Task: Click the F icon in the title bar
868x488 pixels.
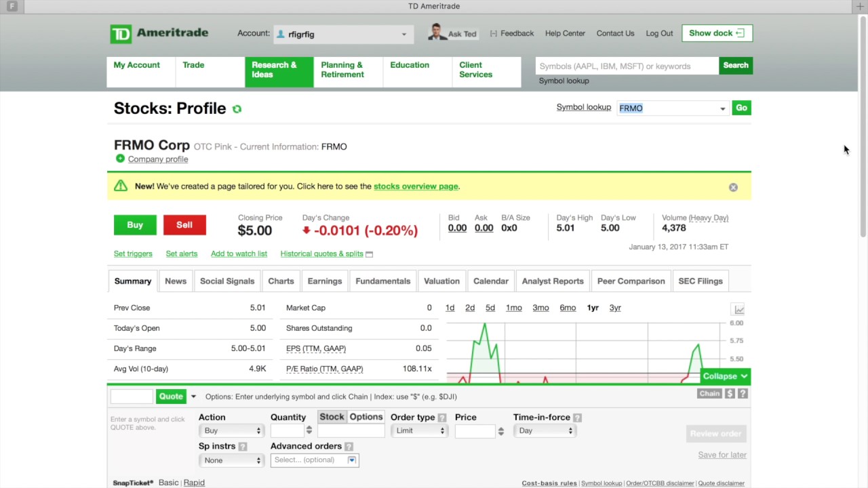Action: (x=12, y=6)
